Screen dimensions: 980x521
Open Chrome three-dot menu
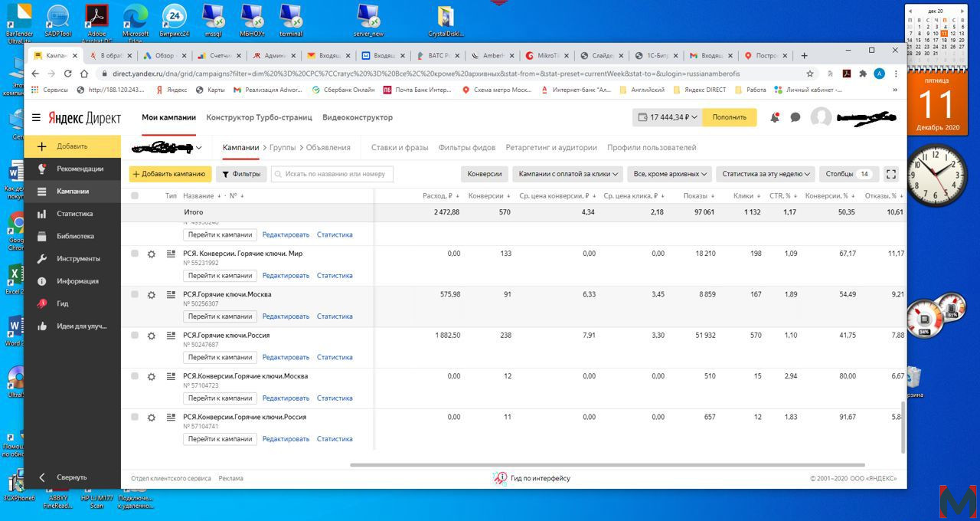(896, 74)
